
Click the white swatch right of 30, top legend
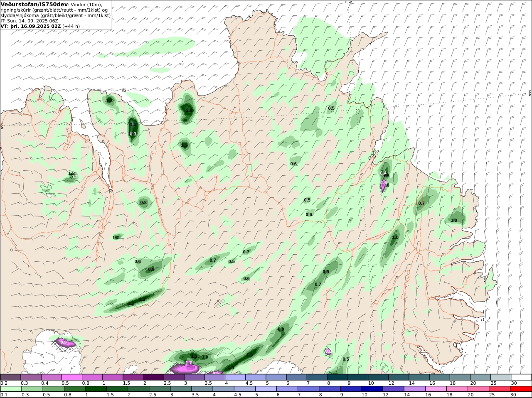click(x=522, y=377)
